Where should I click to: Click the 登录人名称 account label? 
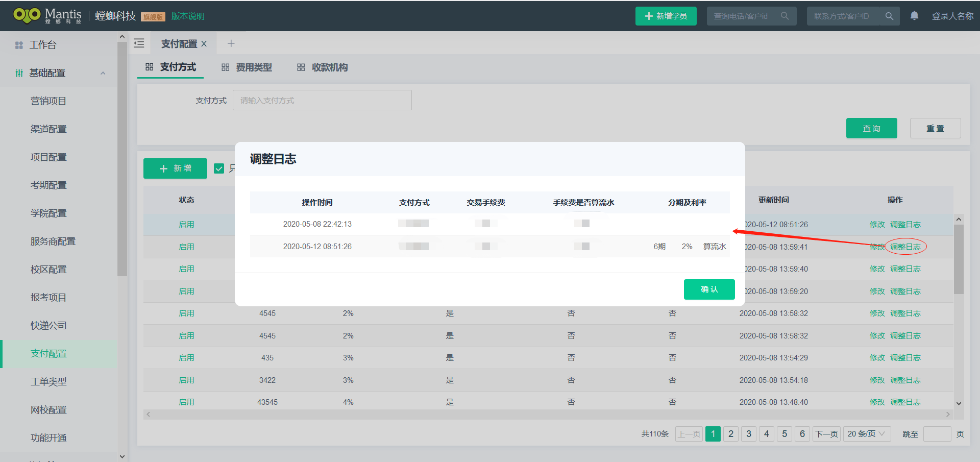(952, 16)
